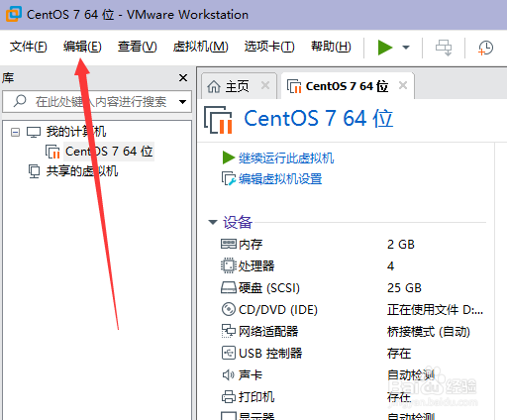Click the USB 控制器 icon
This screenshot has width=507, height=420.
229,353
